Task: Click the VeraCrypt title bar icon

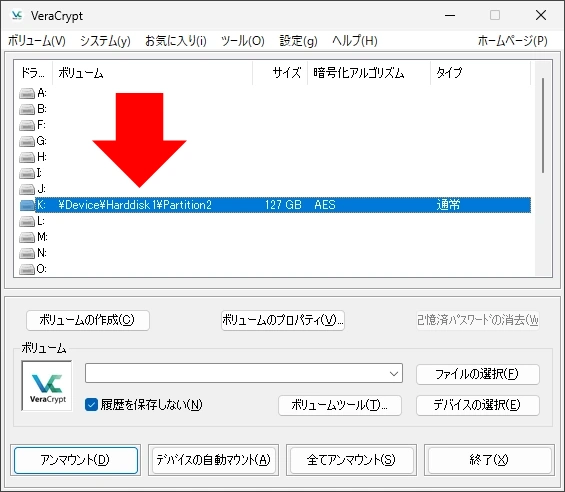Action: pyautogui.click(x=17, y=15)
